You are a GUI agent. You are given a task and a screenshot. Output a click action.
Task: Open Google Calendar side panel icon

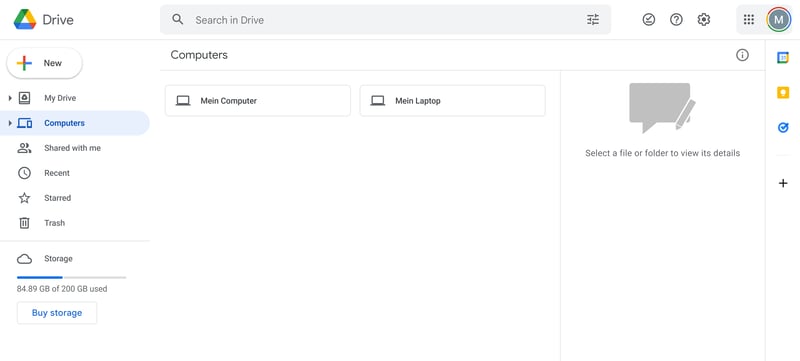[783, 58]
